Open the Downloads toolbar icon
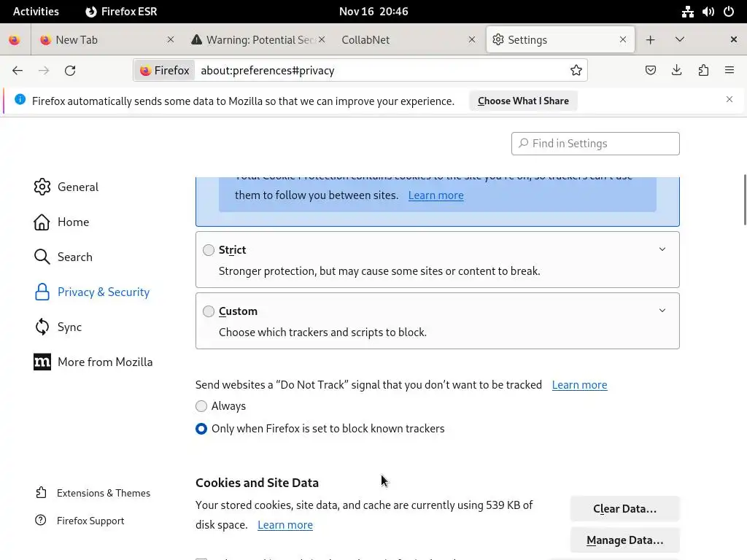747x560 pixels. (x=677, y=71)
